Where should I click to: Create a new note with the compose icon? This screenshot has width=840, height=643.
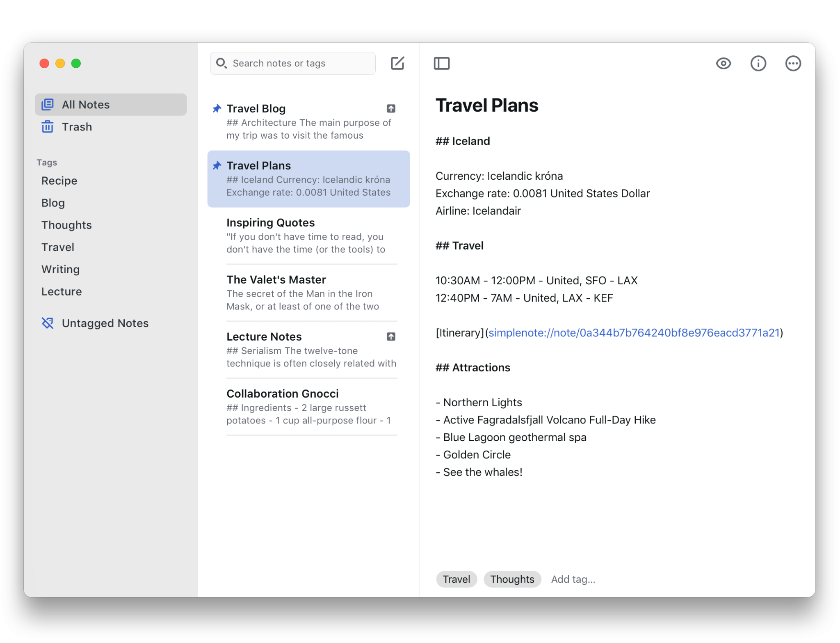tap(397, 63)
